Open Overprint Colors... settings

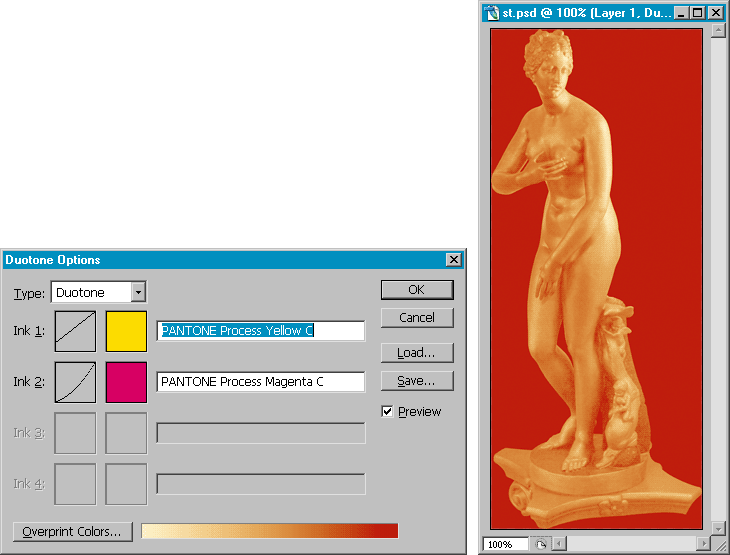[73, 531]
